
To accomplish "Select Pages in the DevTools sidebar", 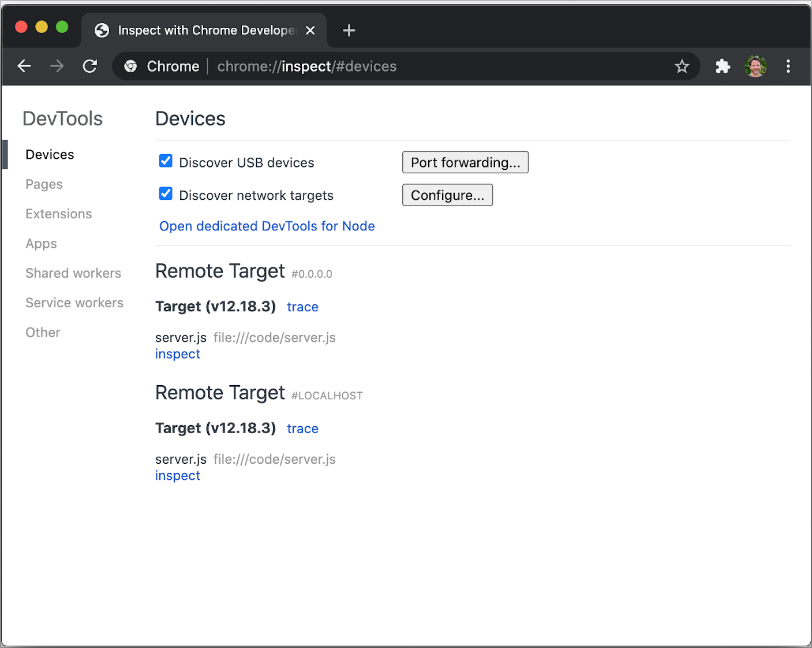I will tap(44, 184).
